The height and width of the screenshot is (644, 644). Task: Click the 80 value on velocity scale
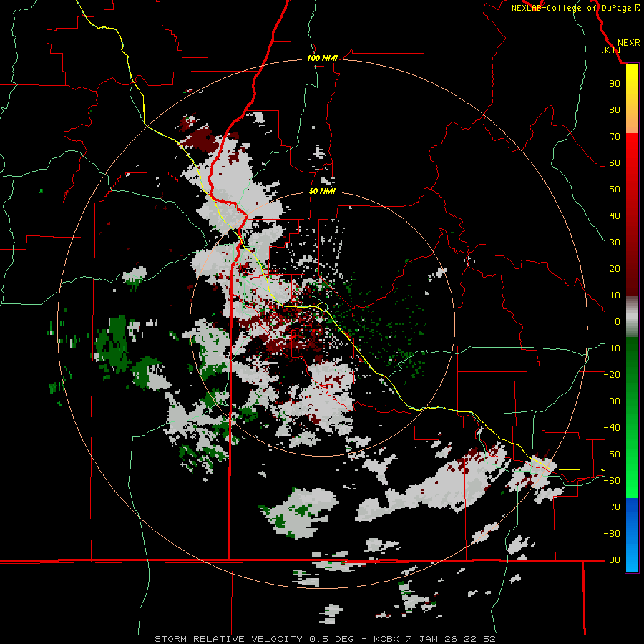[615, 109]
